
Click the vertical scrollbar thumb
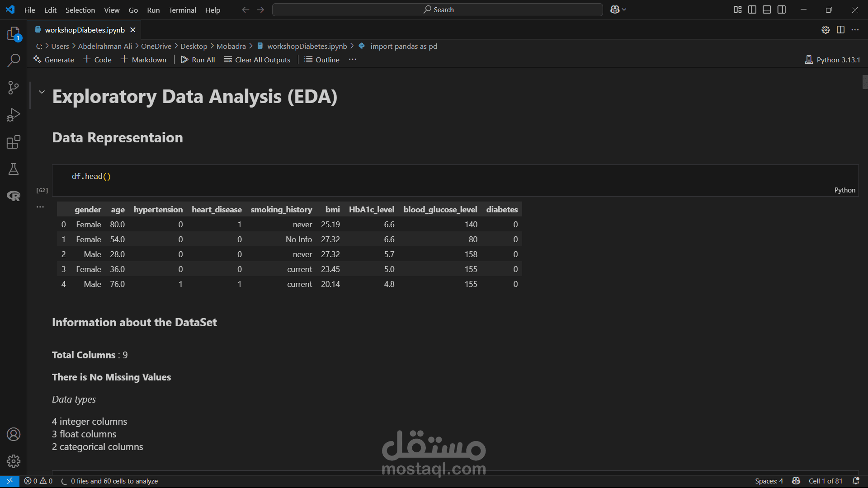pyautogui.click(x=865, y=82)
